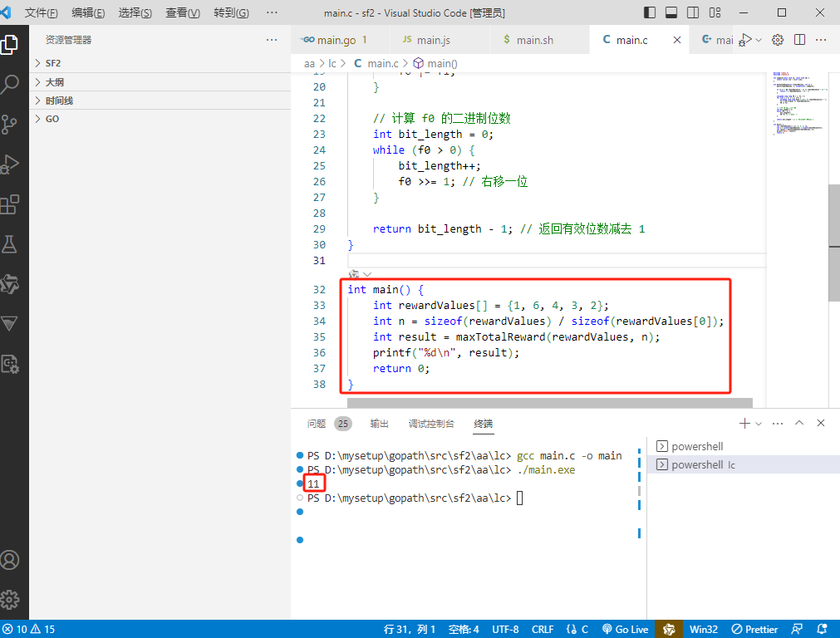
Task: Expand the SF2 folder section
Action: click(160, 63)
